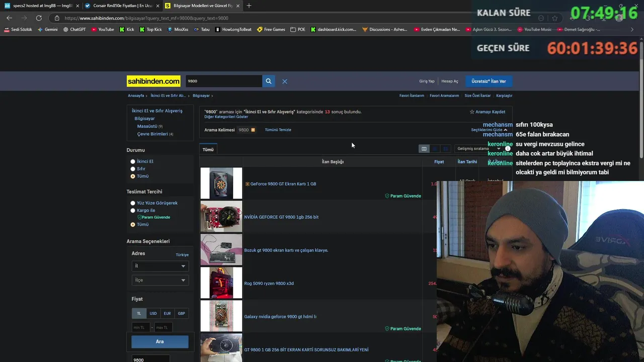The image size is (644, 362).
Task: Open the YouTube bookmark
Action: click(x=103, y=30)
